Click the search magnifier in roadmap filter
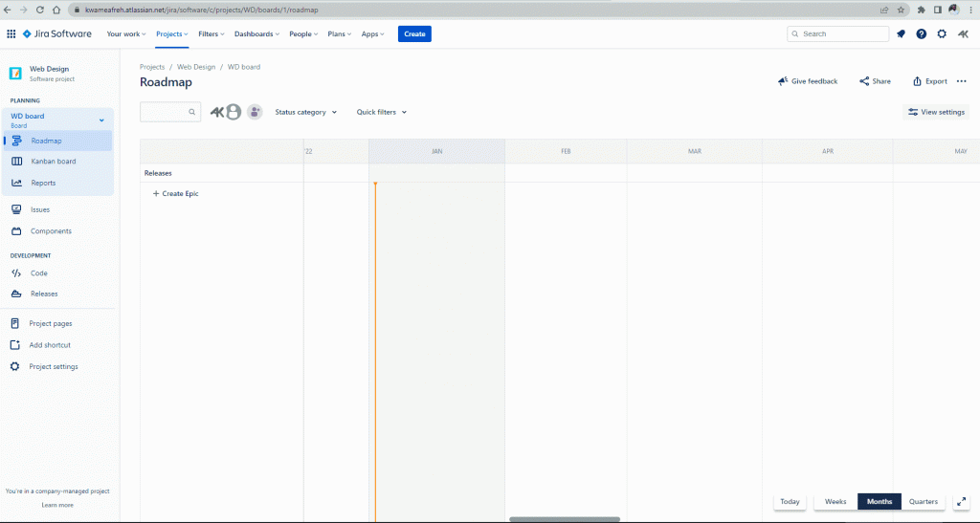 point(191,112)
